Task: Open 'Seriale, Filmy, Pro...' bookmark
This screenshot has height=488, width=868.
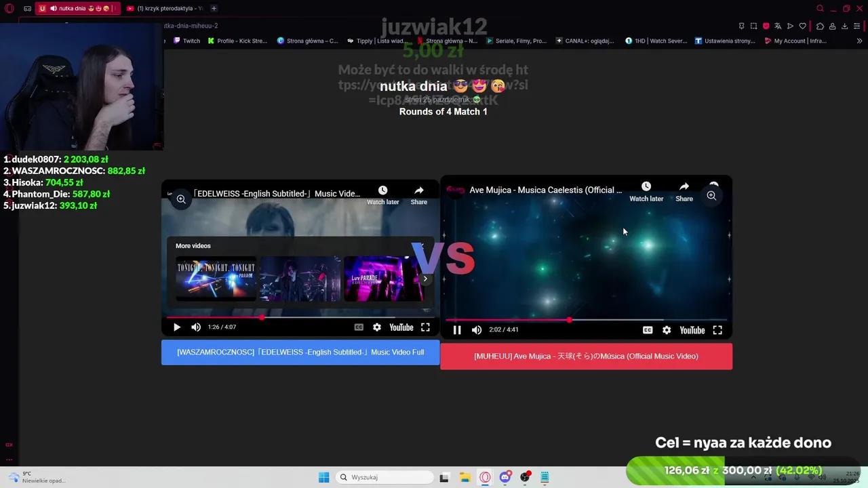Action: point(516,41)
